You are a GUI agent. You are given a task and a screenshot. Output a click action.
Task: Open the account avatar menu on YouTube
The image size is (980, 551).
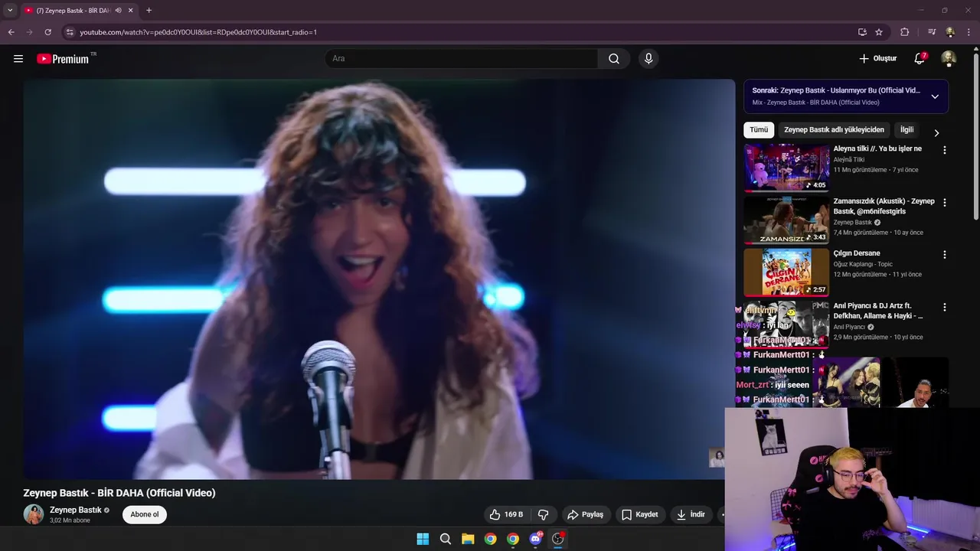[x=949, y=58]
